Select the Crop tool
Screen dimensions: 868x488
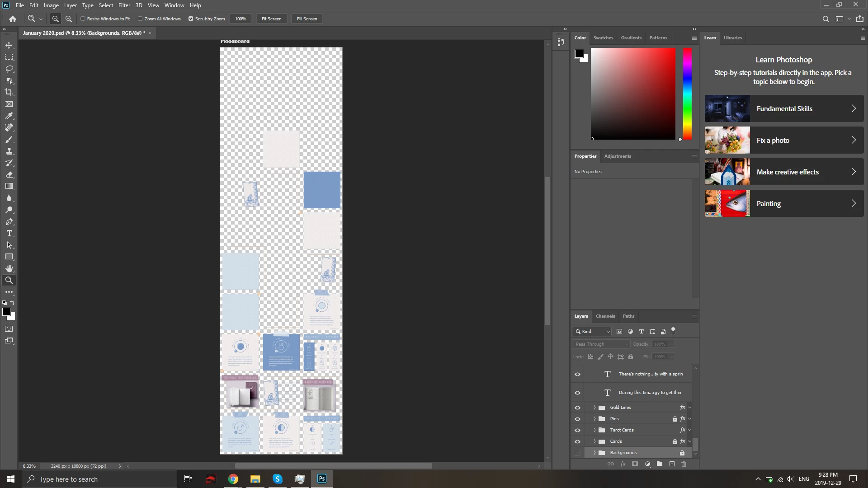(x=9, y=92)
